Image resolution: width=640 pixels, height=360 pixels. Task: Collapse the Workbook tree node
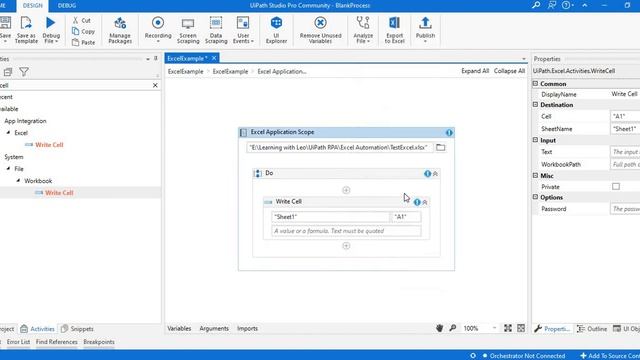(18, 180)
